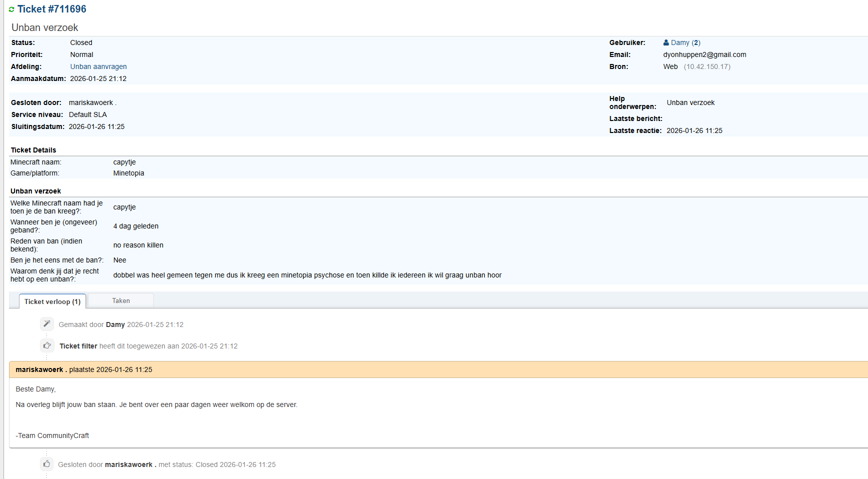Click the bold Ticket filter name in timeline
The width and height of the screenshot is (868, 479).
tap(78, 346)
